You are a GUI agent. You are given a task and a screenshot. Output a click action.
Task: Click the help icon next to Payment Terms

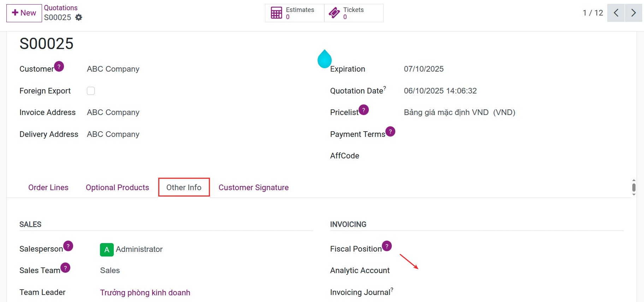point(390,131)
